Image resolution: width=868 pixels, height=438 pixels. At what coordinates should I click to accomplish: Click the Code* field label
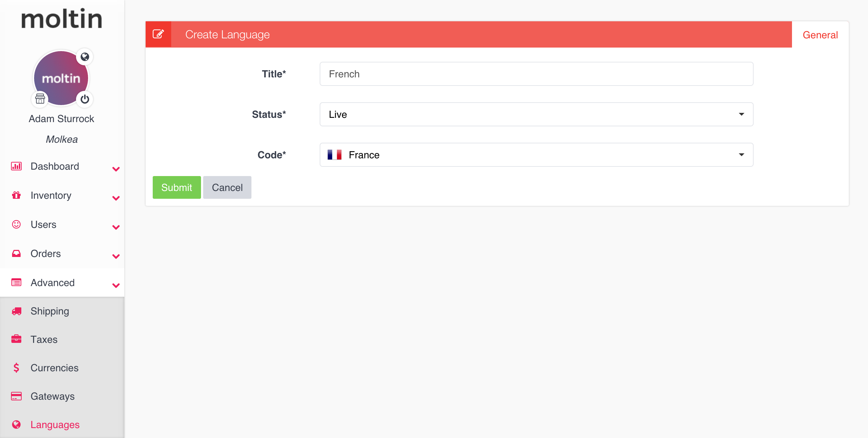click(272, 155)
